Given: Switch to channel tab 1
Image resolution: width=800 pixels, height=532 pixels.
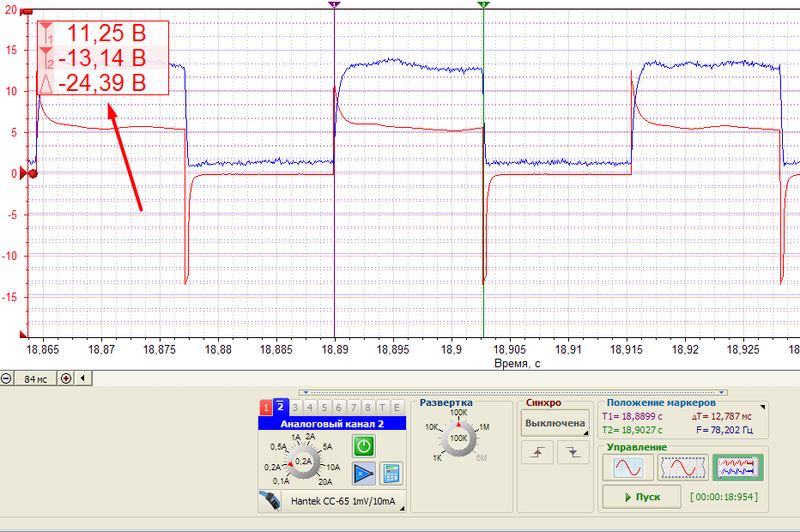Looking at the screenshot, I should pos(266,408).
